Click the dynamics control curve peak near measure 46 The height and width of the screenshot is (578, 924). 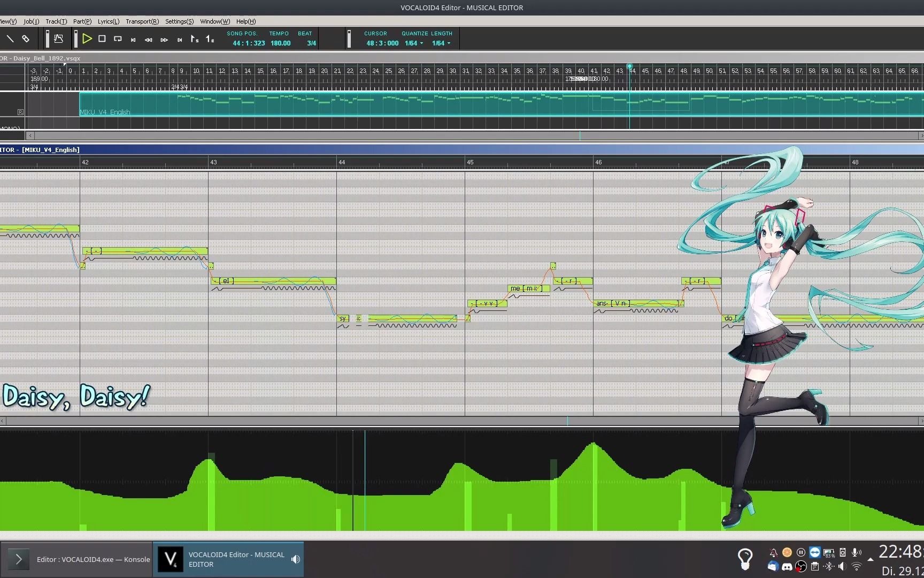pyautogui.click(x=594, y=444)
